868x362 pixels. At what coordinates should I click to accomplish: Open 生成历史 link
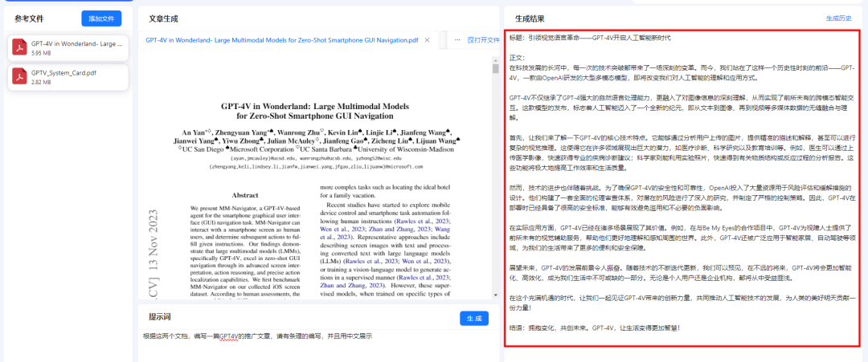[838, 18]
